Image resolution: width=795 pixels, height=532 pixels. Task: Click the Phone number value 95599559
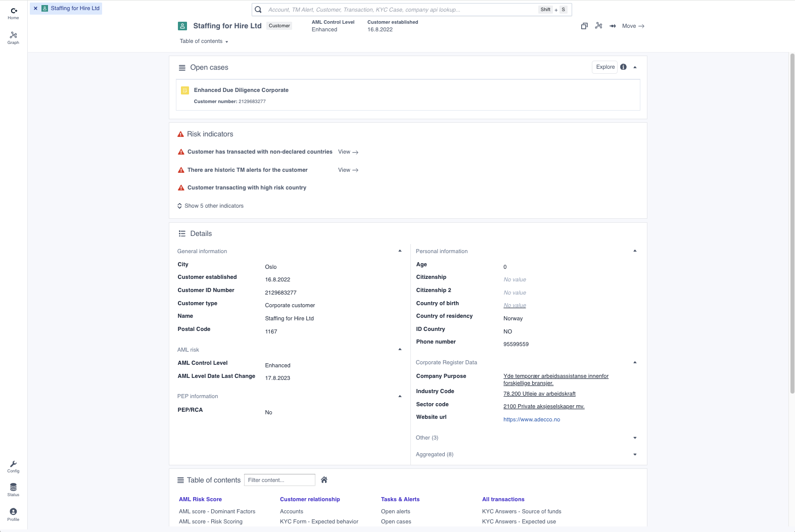pyautogui.click(x=516, y=345)
